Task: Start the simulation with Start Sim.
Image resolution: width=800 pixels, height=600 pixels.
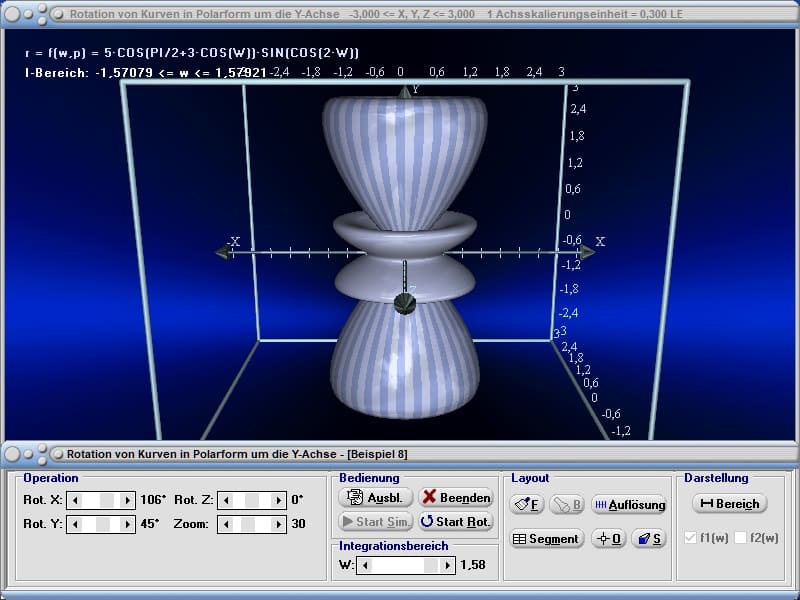Action: pyautogui.click(x=375, y=521)
